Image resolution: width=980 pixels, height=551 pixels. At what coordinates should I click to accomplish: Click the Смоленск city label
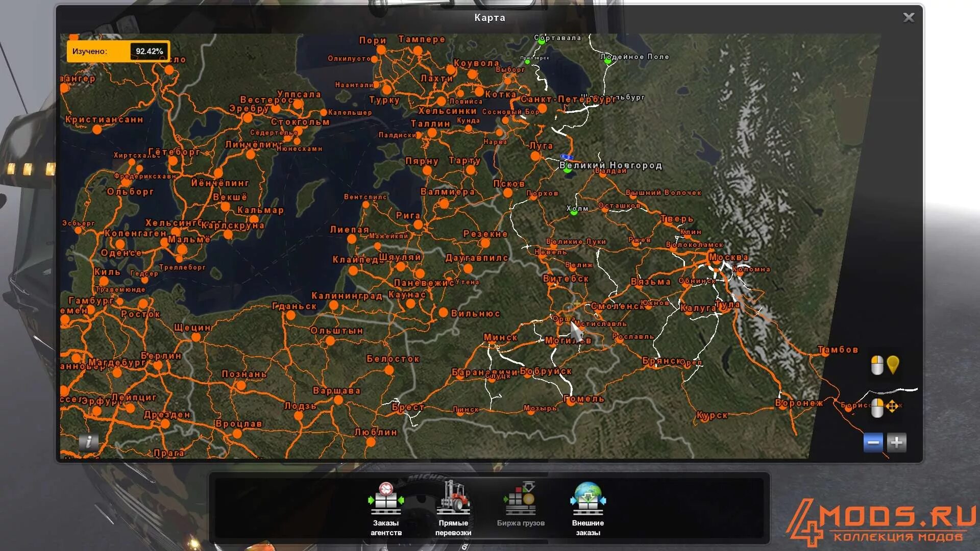click(x=618, y=306)
